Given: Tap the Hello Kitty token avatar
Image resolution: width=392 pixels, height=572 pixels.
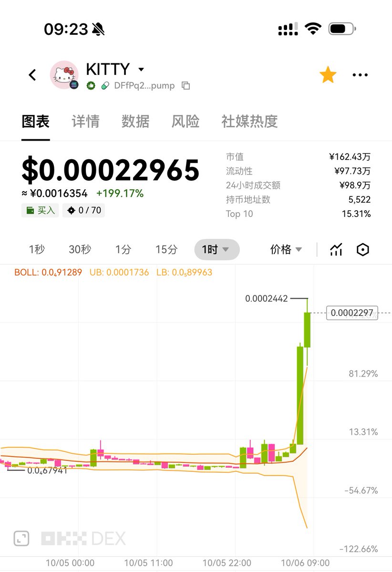Looking at the screenshot, I should pos(64,75).
